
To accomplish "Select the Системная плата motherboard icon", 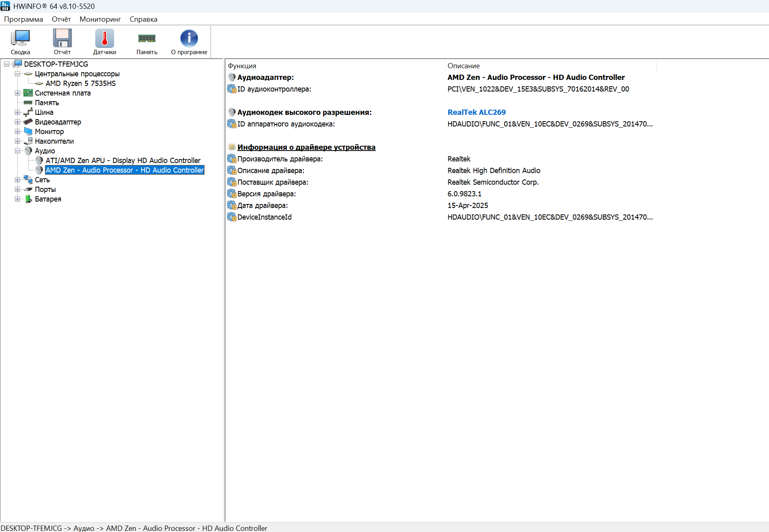I will (28, 93).
